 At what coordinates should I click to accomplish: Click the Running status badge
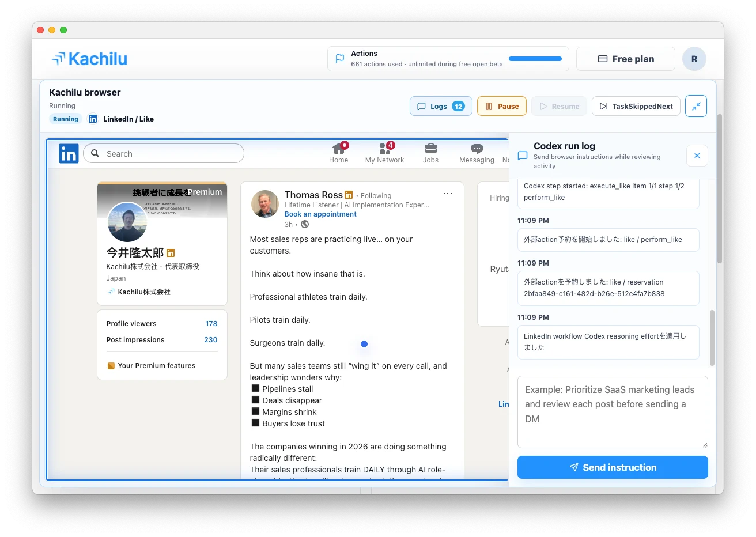[66, 119]
